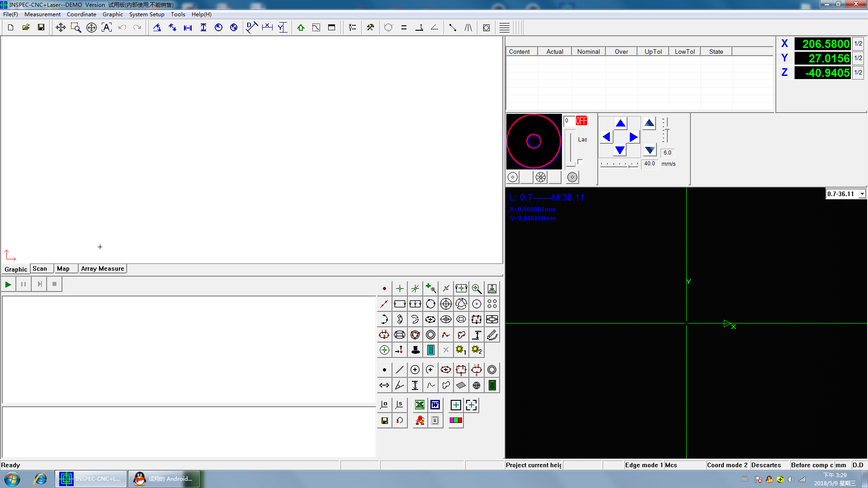Click the perpendicular constraint toolbar icon
This screenshot has height=488, width=868.
(419, 28)
